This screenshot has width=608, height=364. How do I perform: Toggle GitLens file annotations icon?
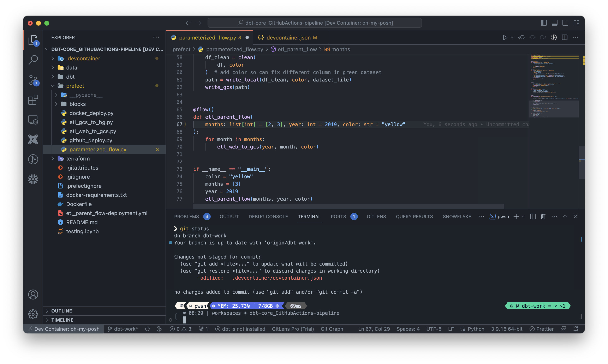(x=554, y=37)
